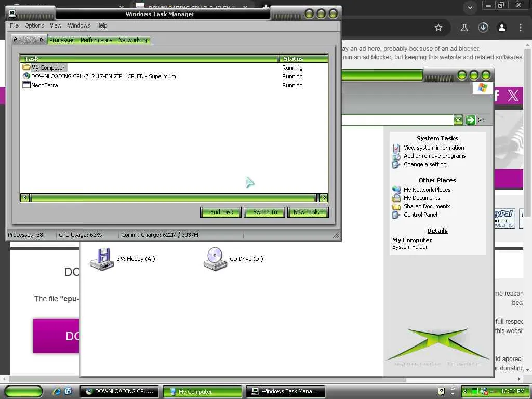Screen dimensions: 532x399
Task: Open My Network Places link
Action: point(427,190)
